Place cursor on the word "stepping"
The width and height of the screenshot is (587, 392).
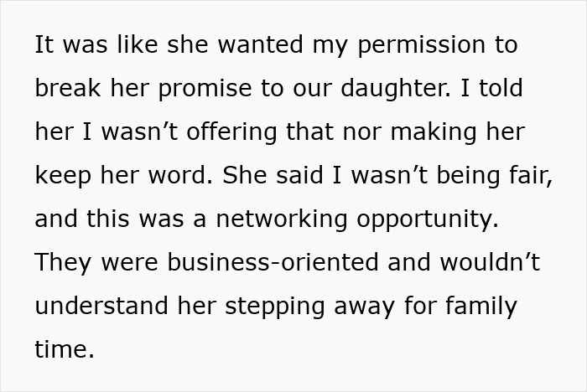click(274, 307)
